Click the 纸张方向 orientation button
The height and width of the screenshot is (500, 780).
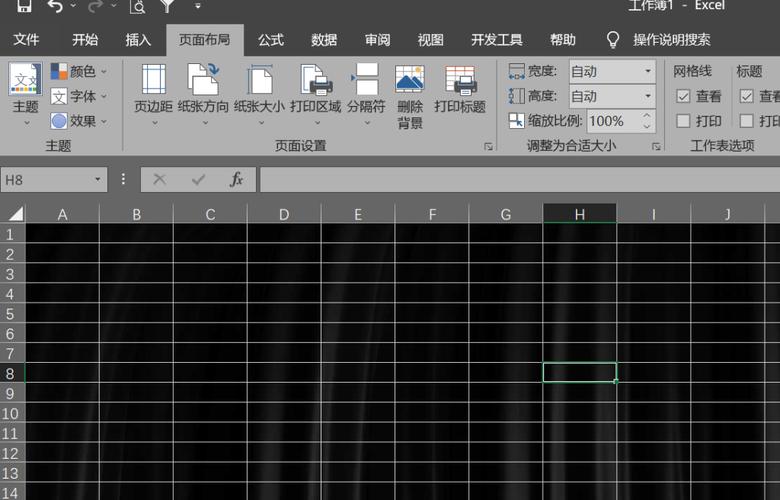click(203, 94)
